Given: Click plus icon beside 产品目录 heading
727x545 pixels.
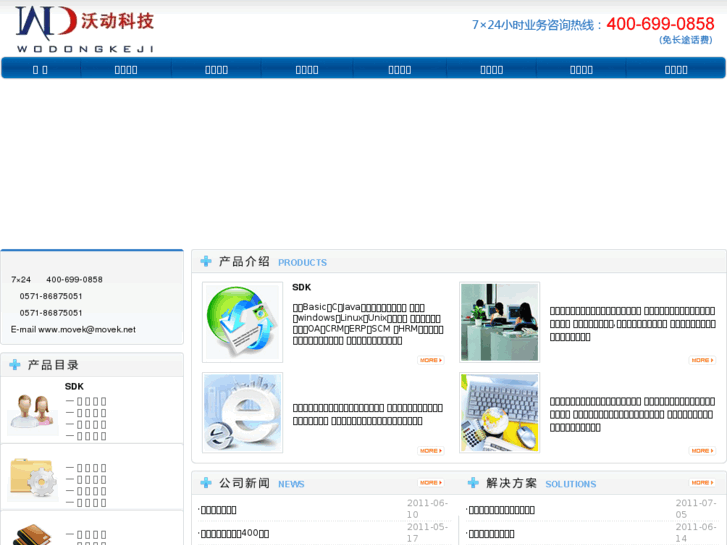Looking at the screenshot, I should [15, 365].
